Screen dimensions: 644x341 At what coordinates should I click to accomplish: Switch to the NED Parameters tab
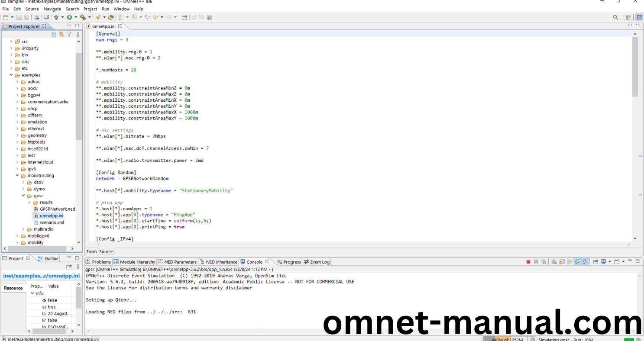coord(177,262)
